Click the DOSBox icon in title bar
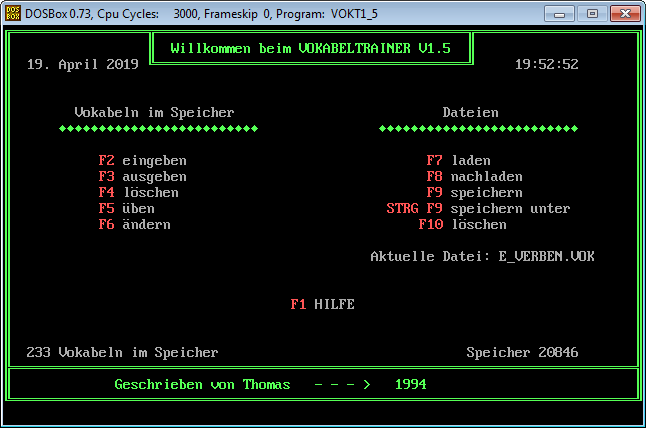The height and width of the screenshot is (428, 646). coord(13,14)
